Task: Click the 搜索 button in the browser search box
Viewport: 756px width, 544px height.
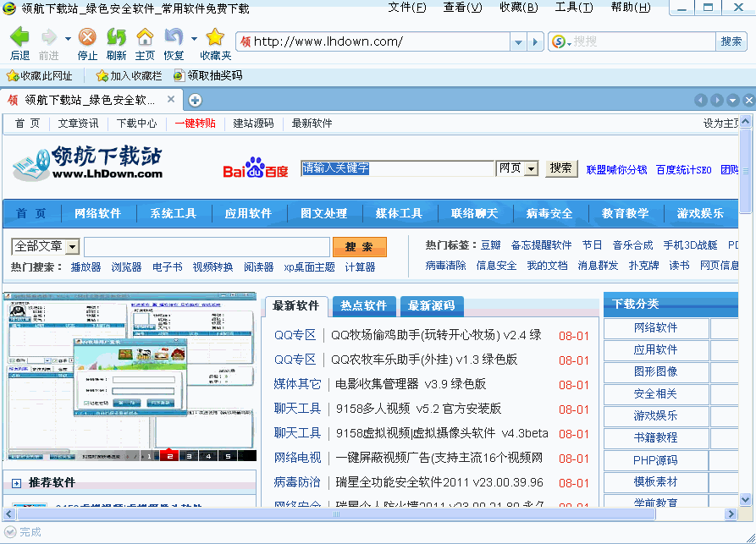Action: (x=731, y=42)
